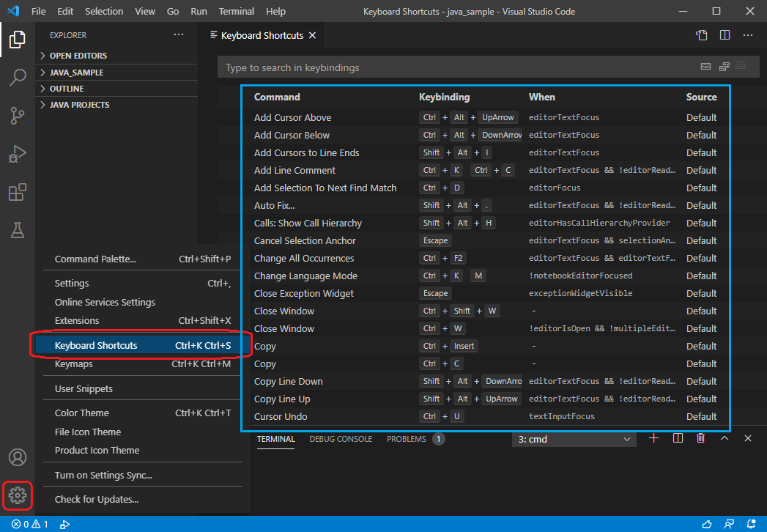
Task: Open editor more actions ellipsis
Action: coord(748,35)
